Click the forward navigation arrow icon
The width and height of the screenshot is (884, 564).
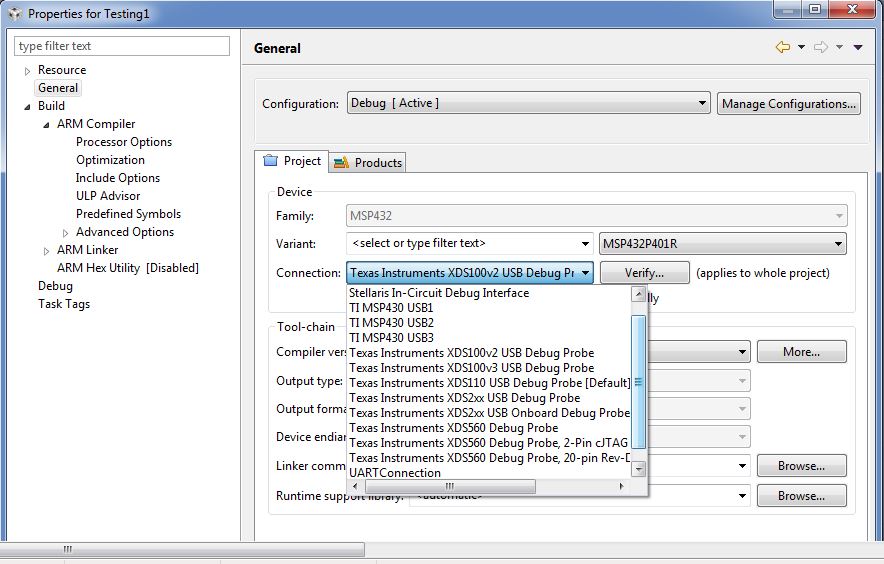pyautogui.click(x=821, y=47)
